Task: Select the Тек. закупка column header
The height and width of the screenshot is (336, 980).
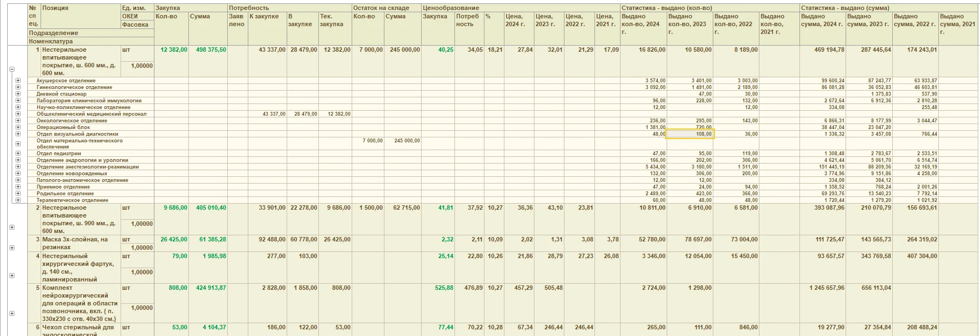Action: point(335,28)
